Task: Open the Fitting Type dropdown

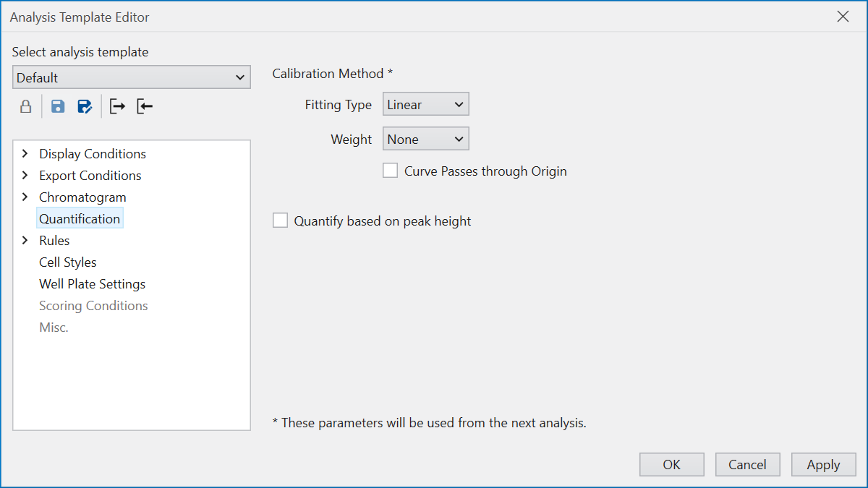Action: point(425,105)
